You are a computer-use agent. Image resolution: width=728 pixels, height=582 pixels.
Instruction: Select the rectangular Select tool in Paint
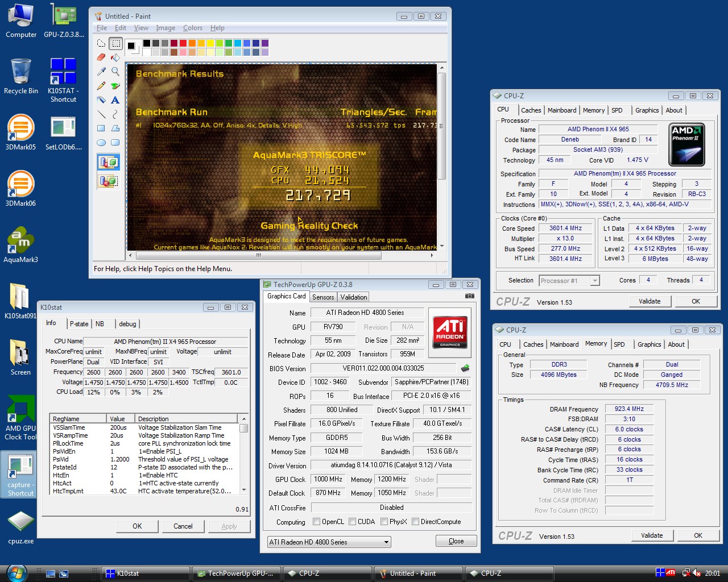115,43
